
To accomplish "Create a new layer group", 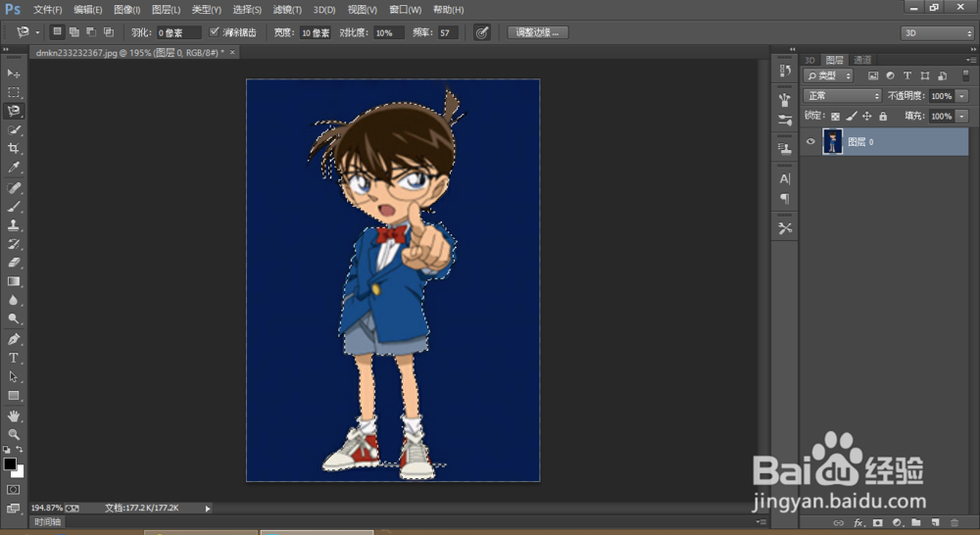I will coord(915,522).
